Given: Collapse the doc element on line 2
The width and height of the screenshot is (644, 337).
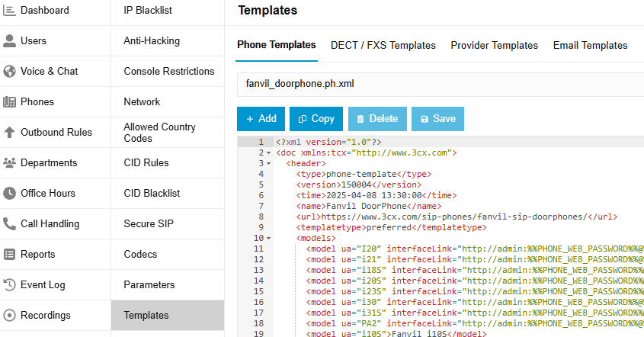Looking at the screenshot, I should 268,153.
